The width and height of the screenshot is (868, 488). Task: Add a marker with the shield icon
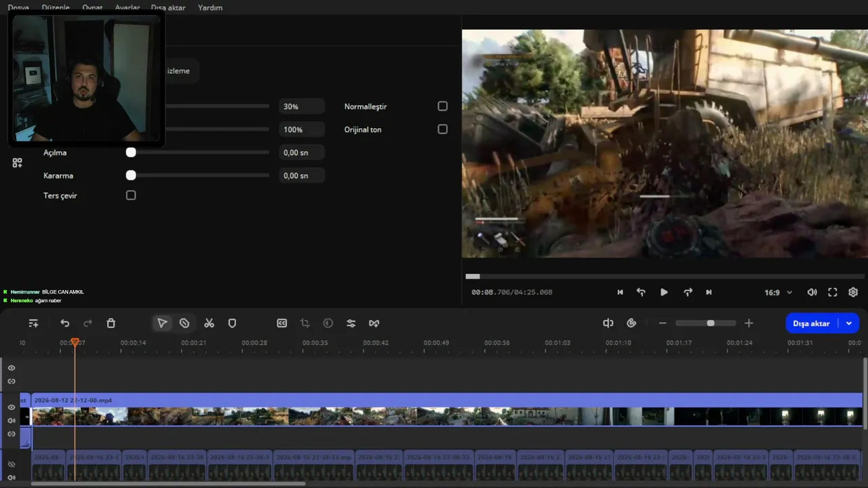pyautogui.click(x=232, y=323)
